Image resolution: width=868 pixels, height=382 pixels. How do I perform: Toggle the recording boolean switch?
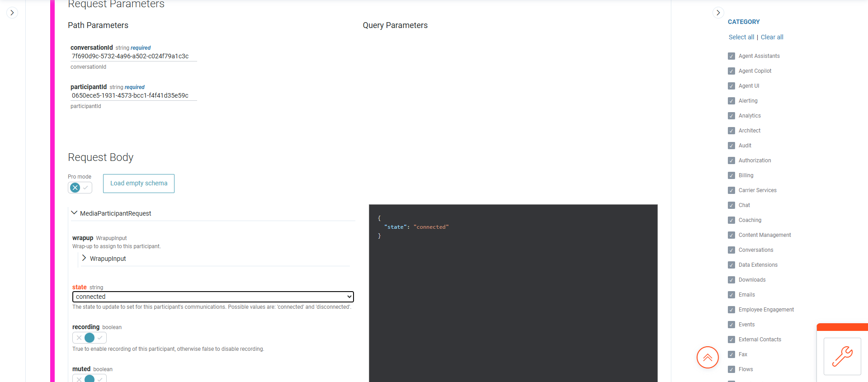coord(90,338)
